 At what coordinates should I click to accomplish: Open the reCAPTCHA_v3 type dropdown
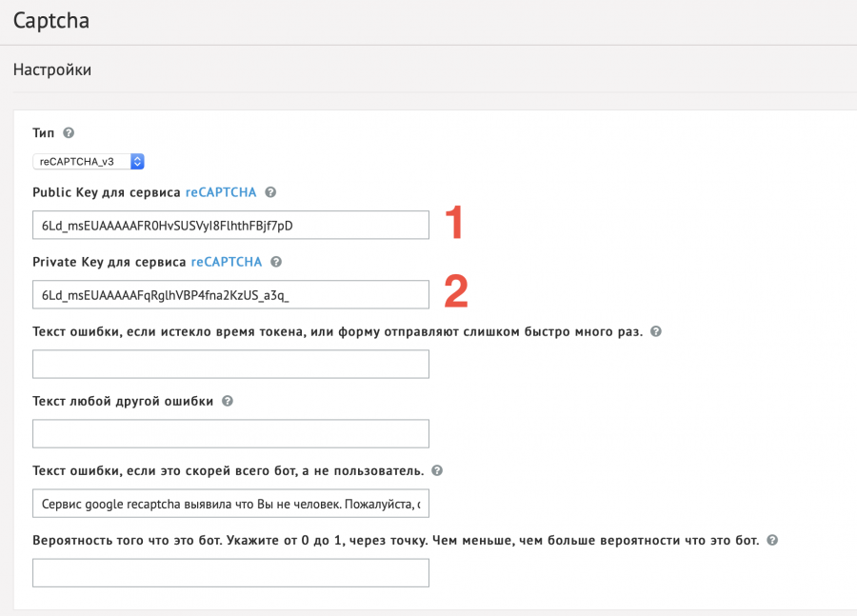click(89, 161)
